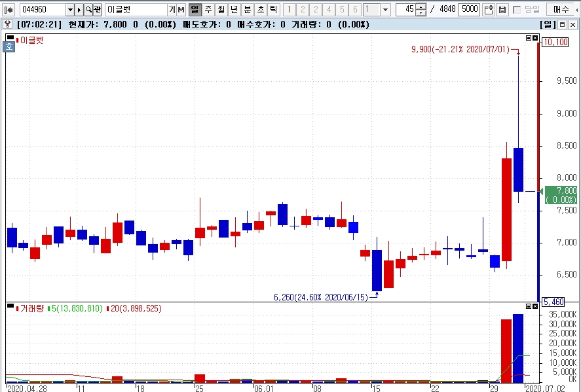
Task: Click the 20(3,898,525) moving average label
Action: (136, 308)
